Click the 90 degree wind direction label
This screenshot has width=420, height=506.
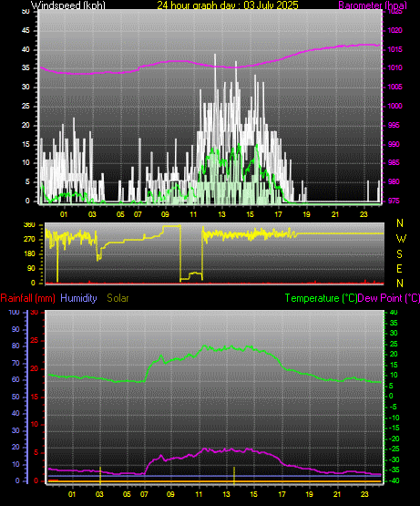(31, 268)
